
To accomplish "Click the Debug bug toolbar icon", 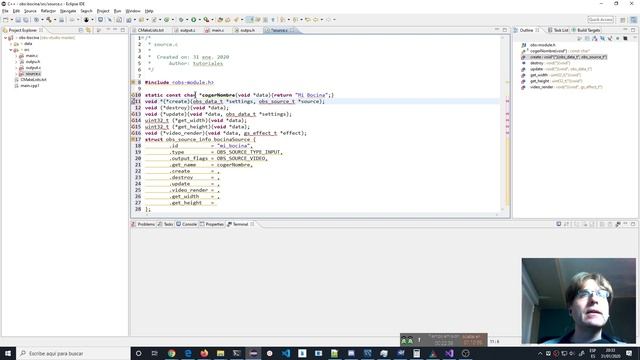I will tap(181, 20).
